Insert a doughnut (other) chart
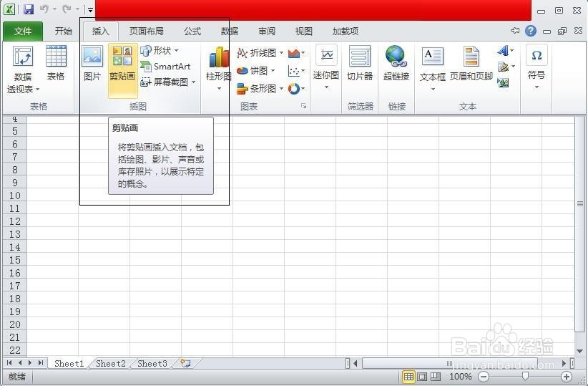 pyautogui.click(x=296, y=89)
